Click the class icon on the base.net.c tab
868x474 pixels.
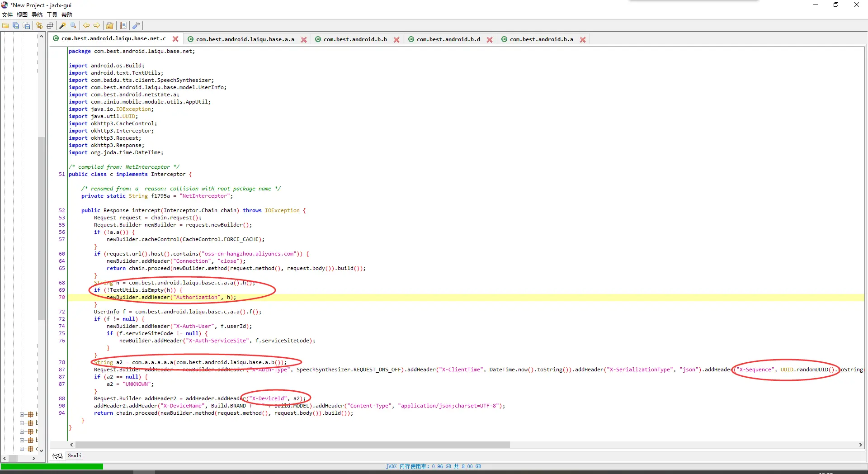point(56,38)
